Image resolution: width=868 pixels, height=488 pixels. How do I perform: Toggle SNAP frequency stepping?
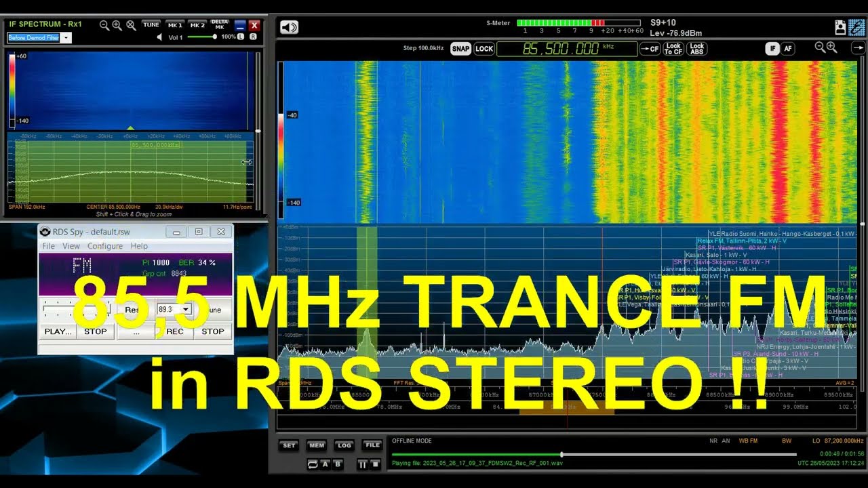coord(460,49)
